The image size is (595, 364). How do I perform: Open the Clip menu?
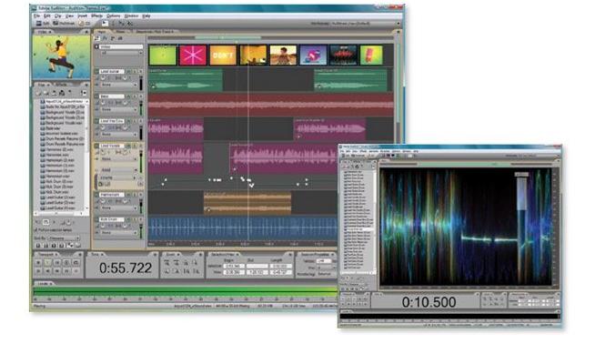click(57, 16)
